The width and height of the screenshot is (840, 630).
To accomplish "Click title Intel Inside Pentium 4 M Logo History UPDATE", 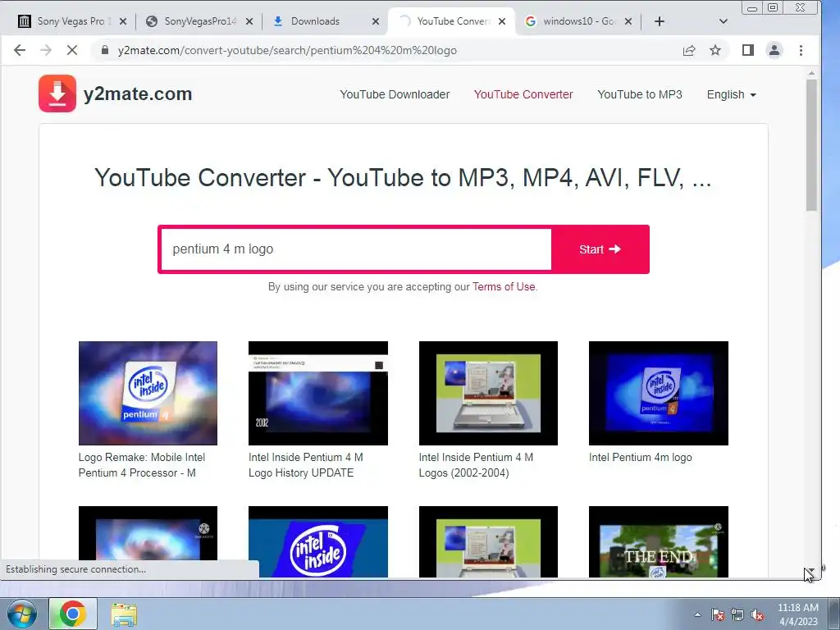I will [x=306, y=465].
